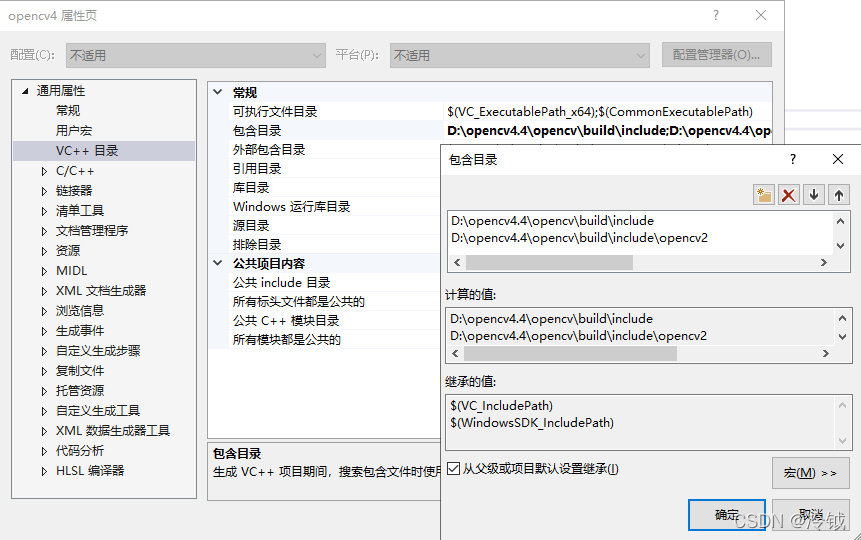Expand the C/C++ tree node
This screenshot has height=540, width=861.
coord(44,171)
